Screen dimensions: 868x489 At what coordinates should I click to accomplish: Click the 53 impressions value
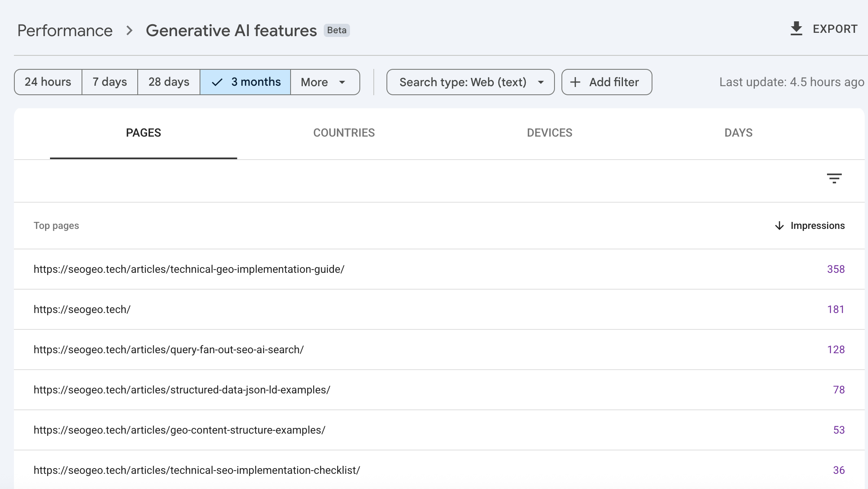(839, 430)
